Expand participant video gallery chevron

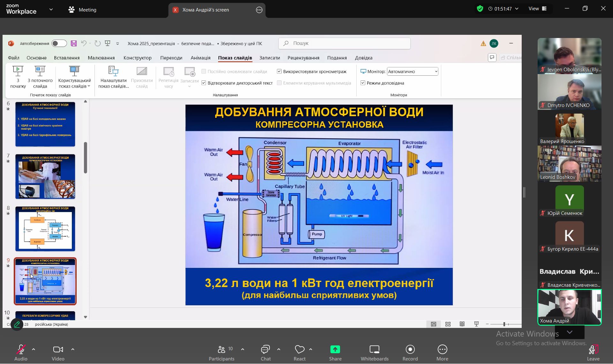(570, 332)
